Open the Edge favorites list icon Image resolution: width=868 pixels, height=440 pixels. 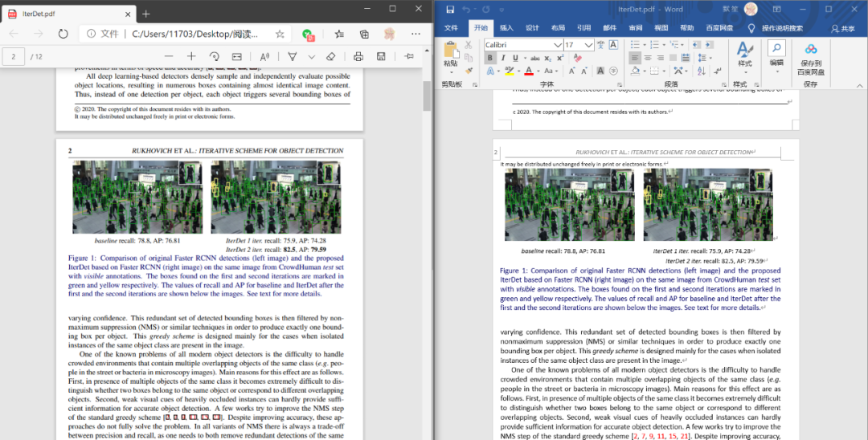(339, 34)
